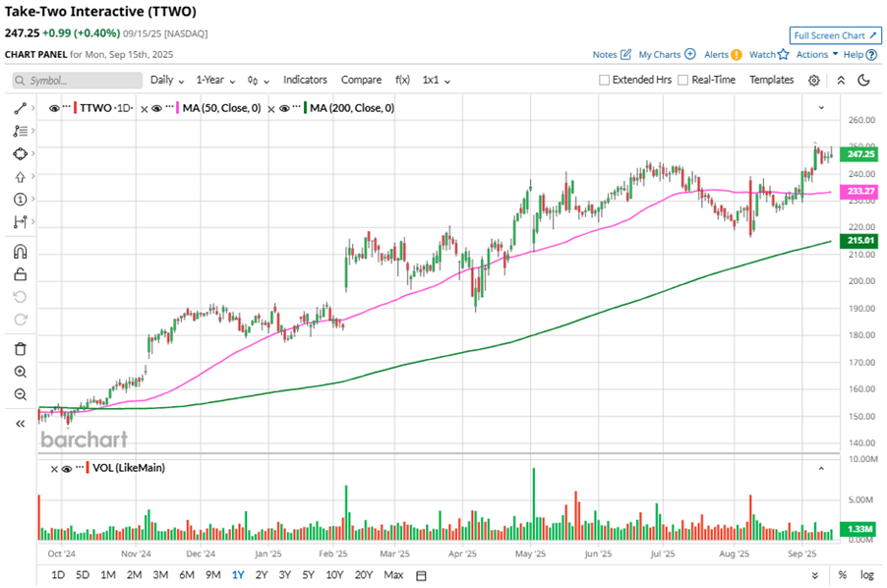Open the Daily frequency dropdown
The width and height of the screenshot is (887, 588).
click(x=167, y=81)
